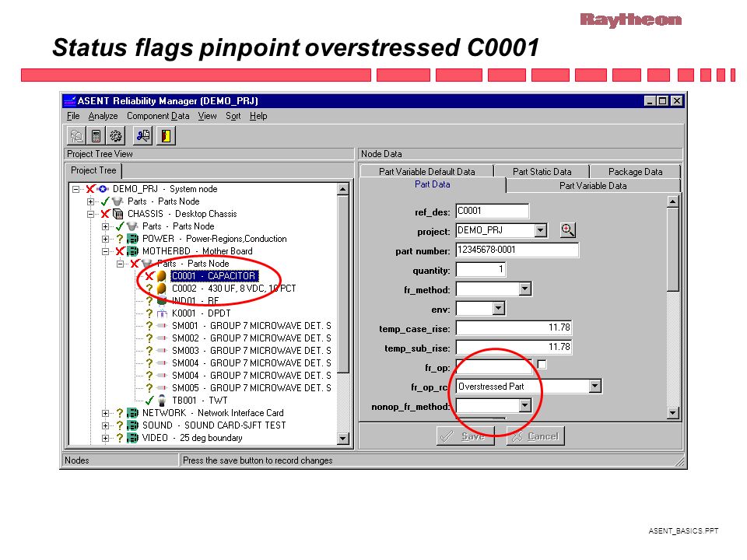Click the K0001 relay icon

(162, 313)
